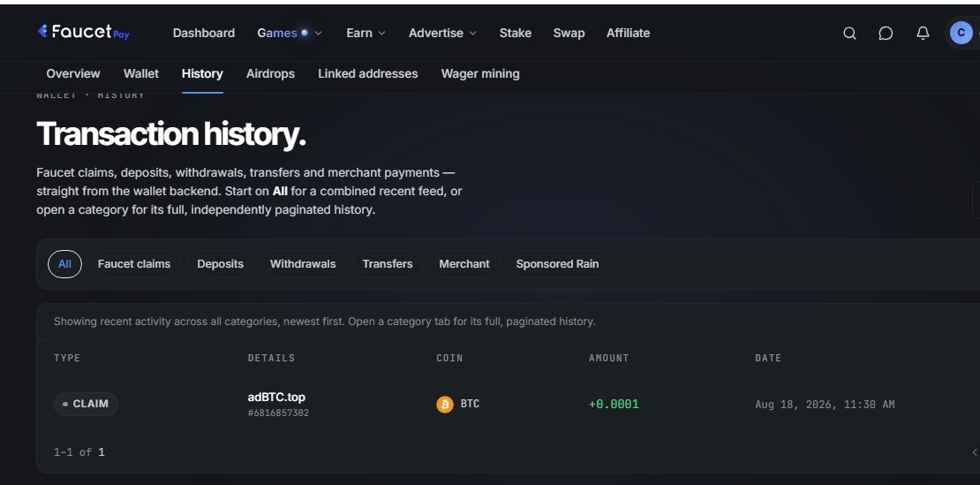The height and width of the screenshot is (485, 980).
Task: Filter by Transfers
Action: point(388,264)
